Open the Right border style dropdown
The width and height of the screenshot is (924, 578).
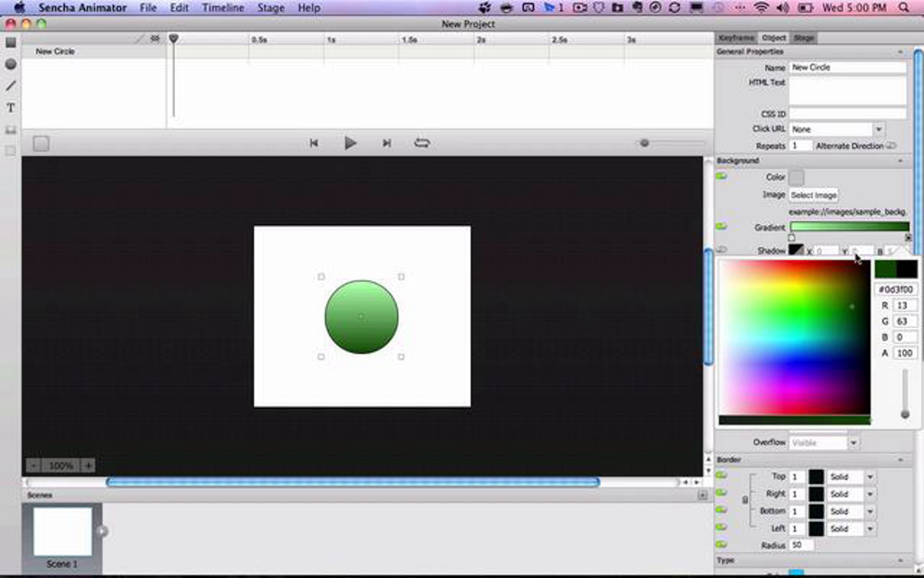pos(870,494)
